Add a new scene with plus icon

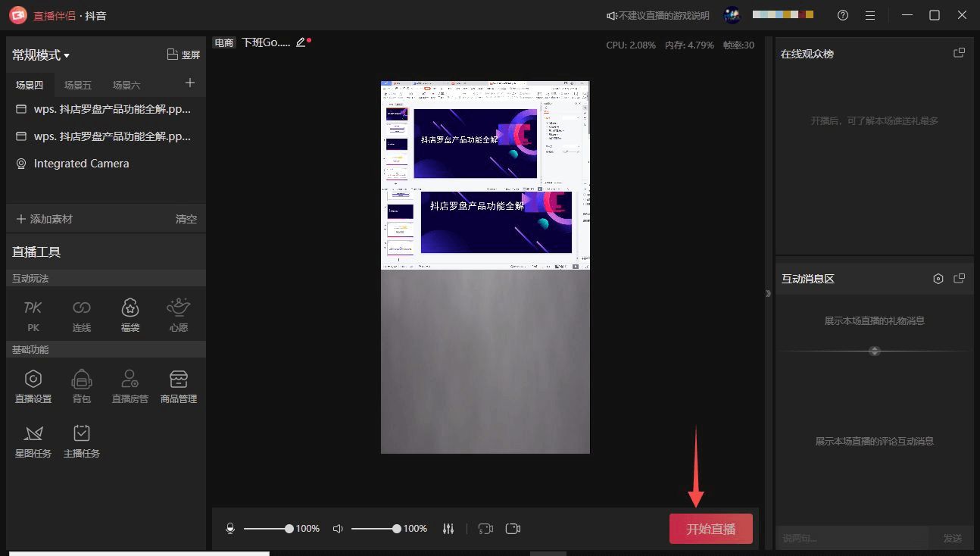click(190, 83)
